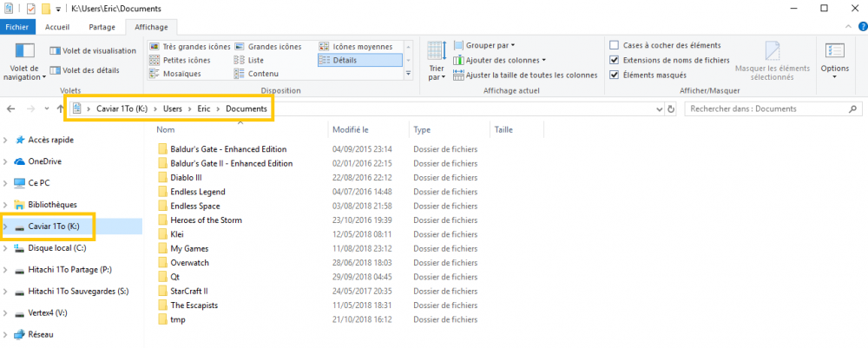Toggle Volet de visualisation pane
The width and height of the screenshot is (868, 348).
tap(93, 51)
